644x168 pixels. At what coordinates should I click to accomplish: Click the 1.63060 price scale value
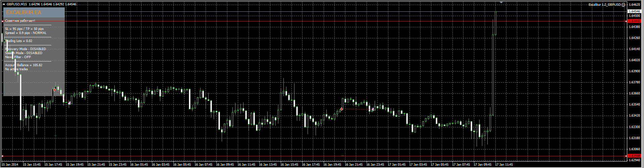(x=634, y=149)
